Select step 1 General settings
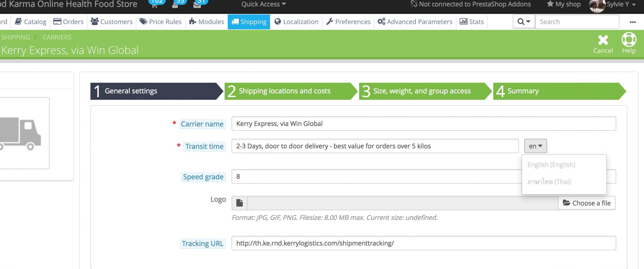 (156, 91)
